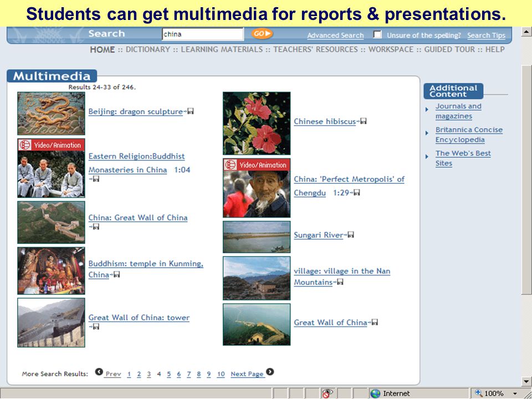
Task: Click the Great Wall tower thumbnail
Action: point(51,323)
